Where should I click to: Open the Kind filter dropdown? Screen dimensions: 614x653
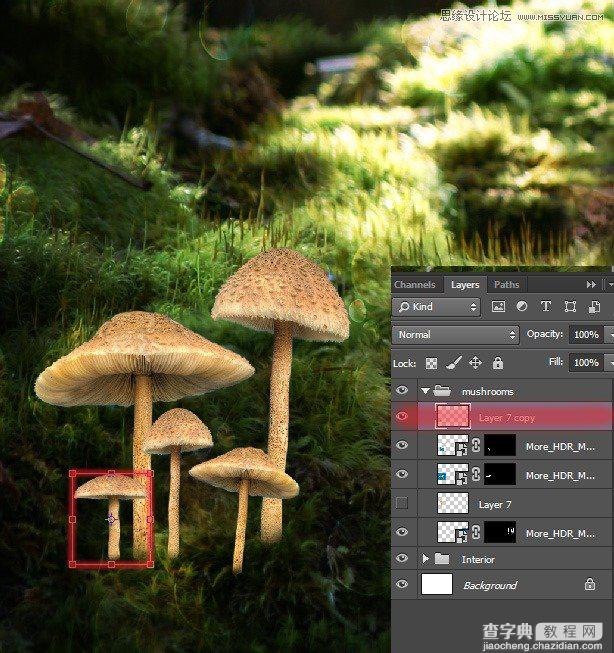tap(436, 307)
